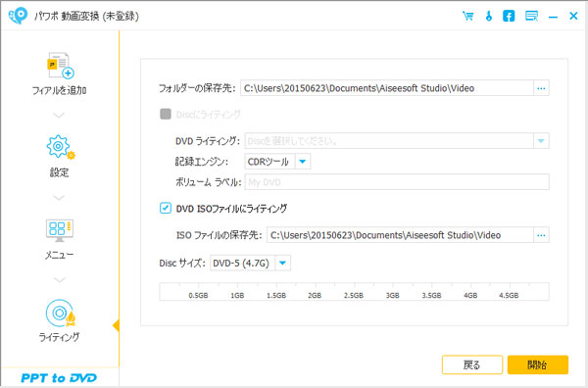Toggle the Discにライティング checkbox
588x388 pixels.
[x=166, y=114]
